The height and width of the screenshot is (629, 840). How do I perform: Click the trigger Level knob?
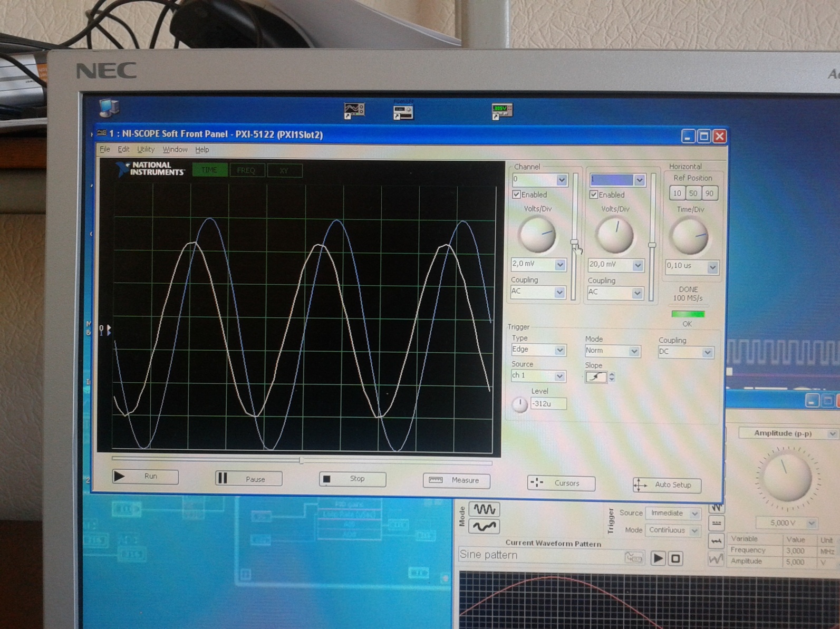520,404
